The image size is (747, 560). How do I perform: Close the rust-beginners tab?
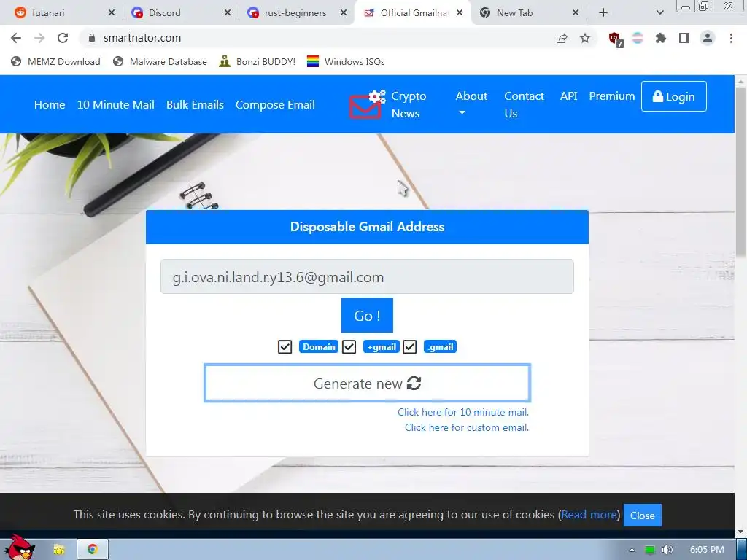(x=344, y=13)
